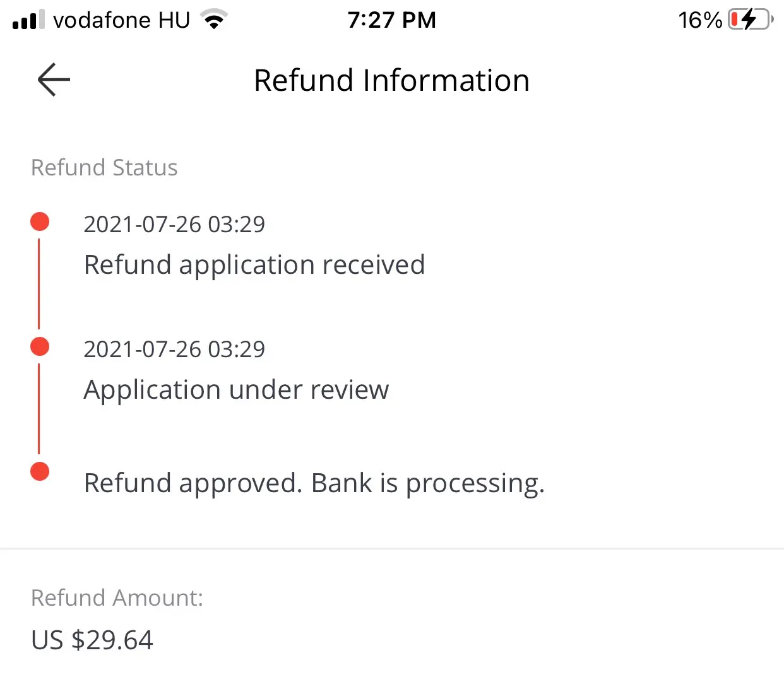
Task: Select the red dot for Application under review
Action: point(40,346)
